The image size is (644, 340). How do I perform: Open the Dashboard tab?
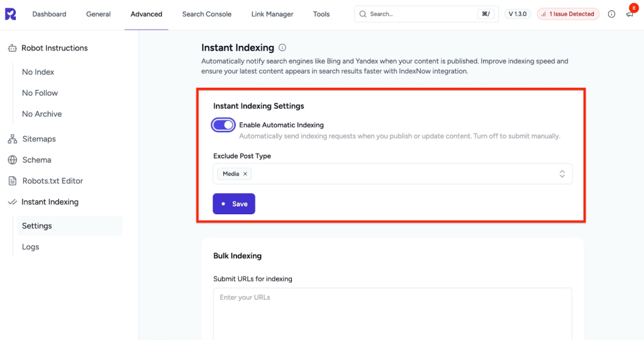tap(49, 14)
